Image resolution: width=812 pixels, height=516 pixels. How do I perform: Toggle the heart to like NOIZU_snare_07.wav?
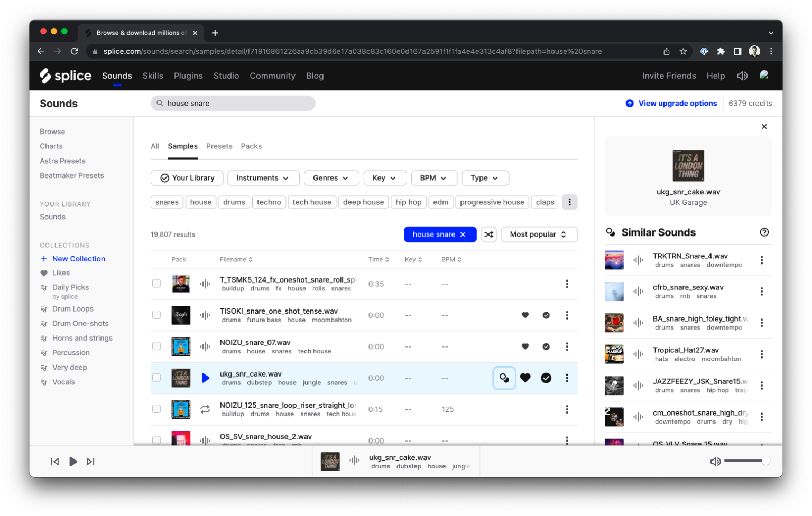(525, 346)
